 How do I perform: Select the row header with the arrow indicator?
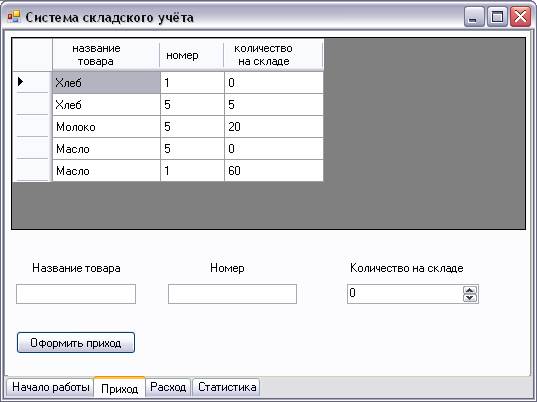[32, 82]
